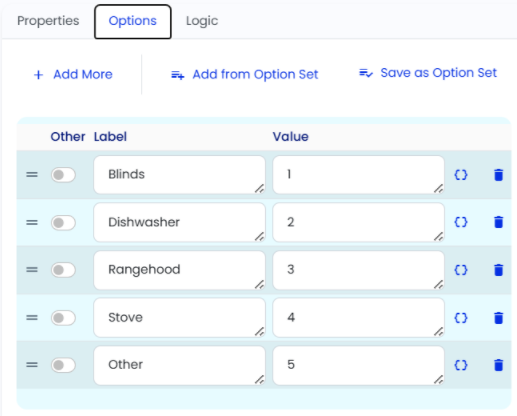Remove the Dishwasher option with trash icon
Viewport: 517px width, 416px height.
click(498, 222)
